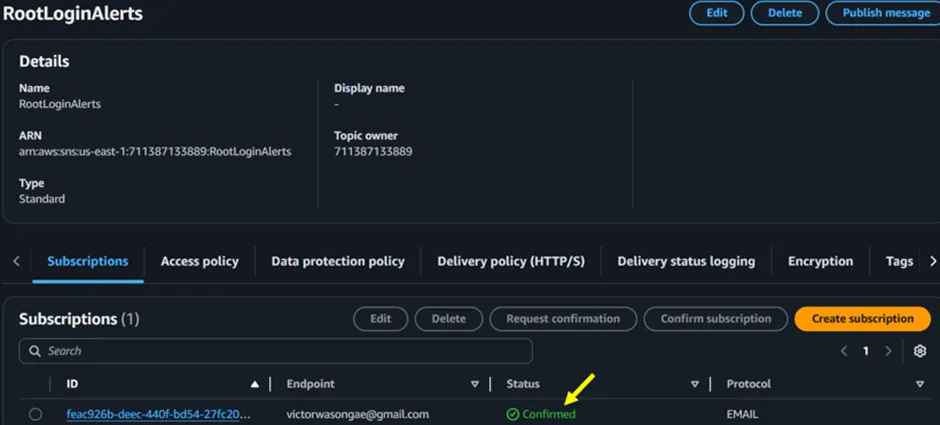Click the Standard type value

[x=42, y=199]
